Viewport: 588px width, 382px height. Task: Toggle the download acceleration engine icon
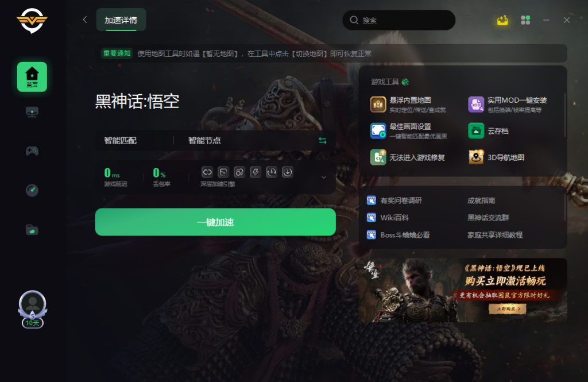pyautogui.click(x=288, y=172)
